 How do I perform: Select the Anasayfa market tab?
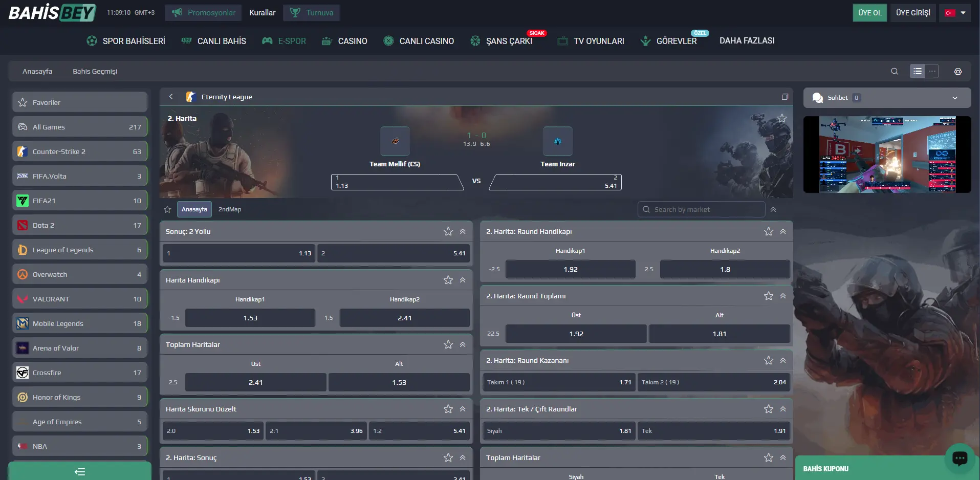[194, 209]
